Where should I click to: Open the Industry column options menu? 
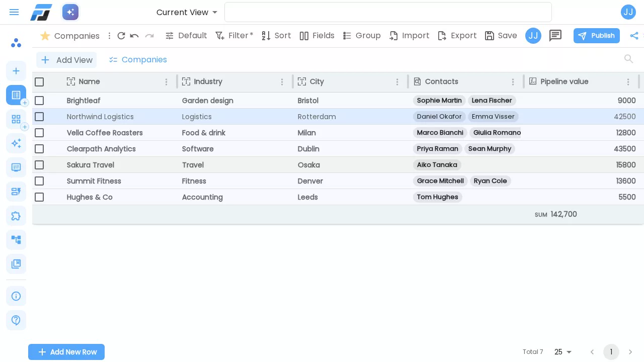[x=282, y=82]
